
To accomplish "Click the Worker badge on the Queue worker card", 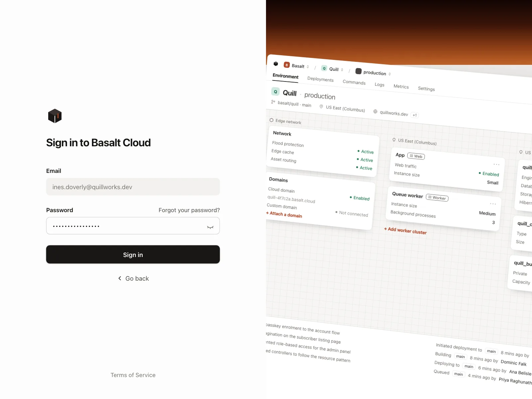I will pos(437,198).
